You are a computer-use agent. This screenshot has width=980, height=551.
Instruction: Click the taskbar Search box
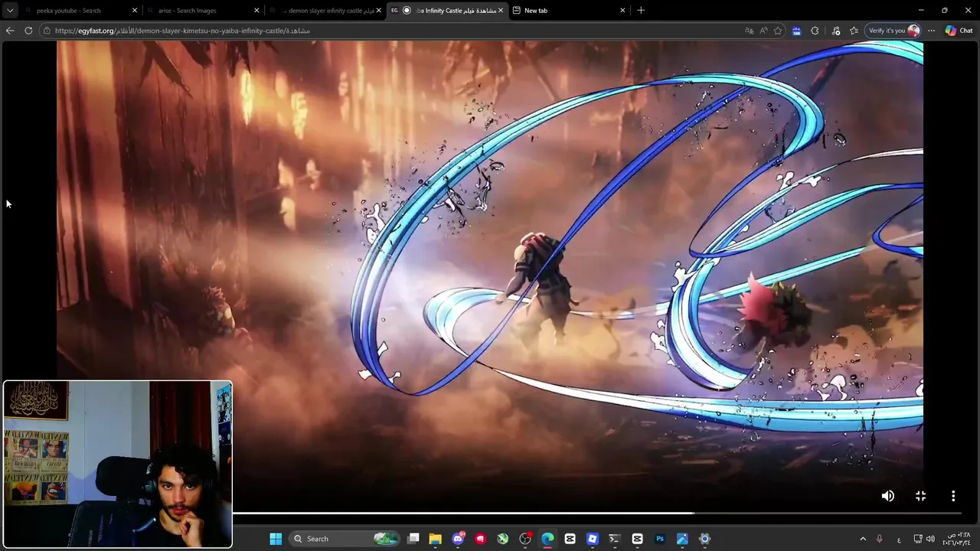[x=345, y=539]
